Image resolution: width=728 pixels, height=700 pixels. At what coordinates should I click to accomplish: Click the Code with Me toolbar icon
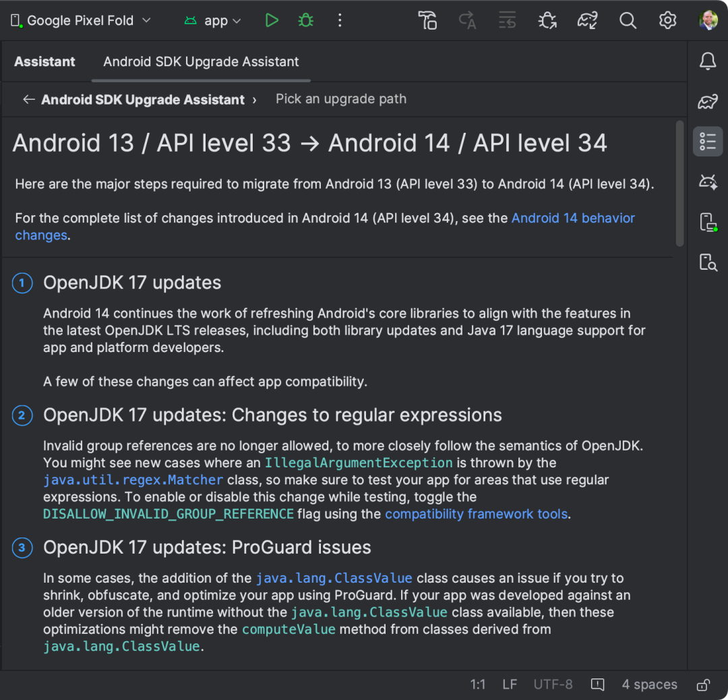pyautogui.click(x=427, y=20)
